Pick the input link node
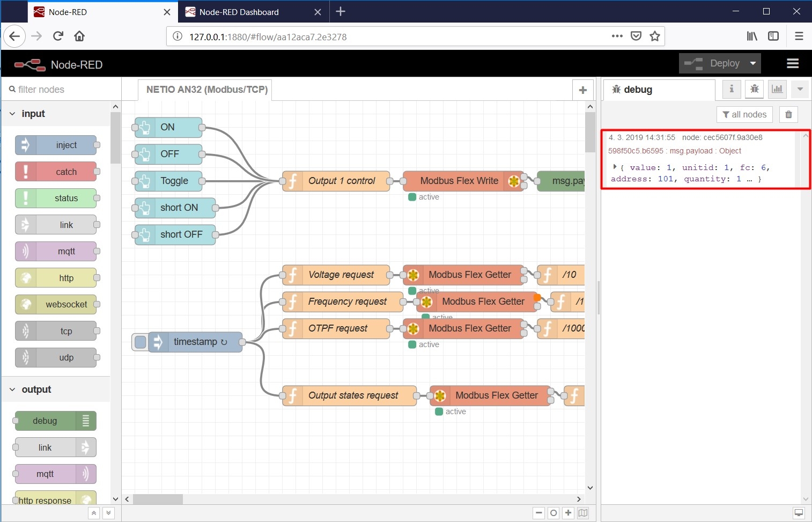This screenshot has width=812, height=522. point(56,225)
